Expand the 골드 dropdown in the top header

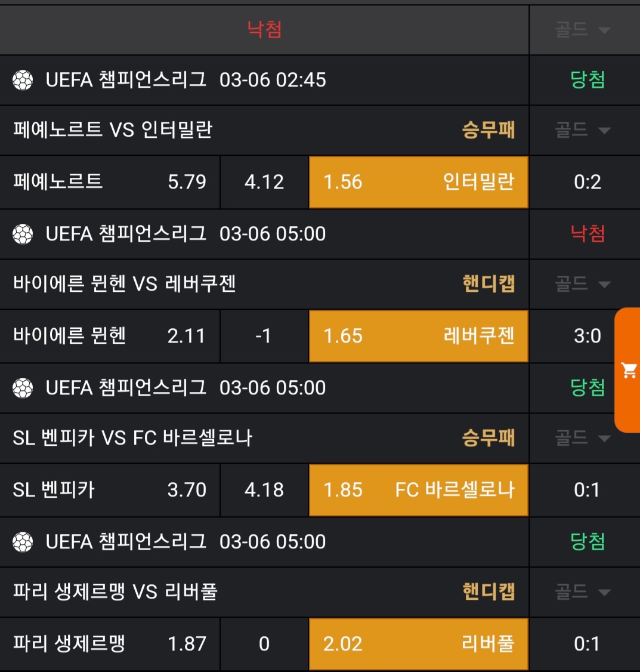point(583,30)
